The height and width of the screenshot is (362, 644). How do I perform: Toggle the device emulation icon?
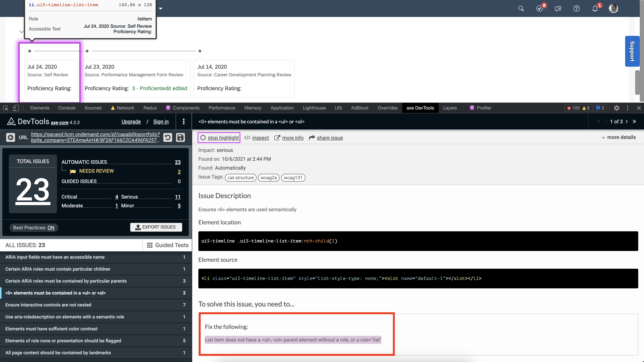tap(16, 108)
